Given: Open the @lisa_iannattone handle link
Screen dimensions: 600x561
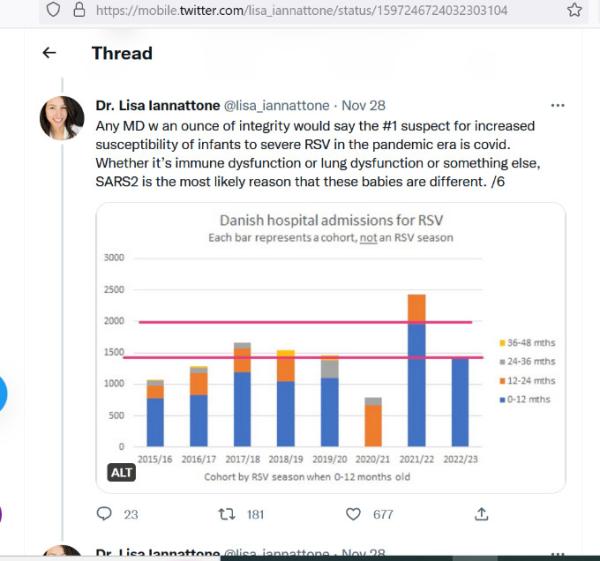Looking at the screenshot, I should click(x=276, y=105).
